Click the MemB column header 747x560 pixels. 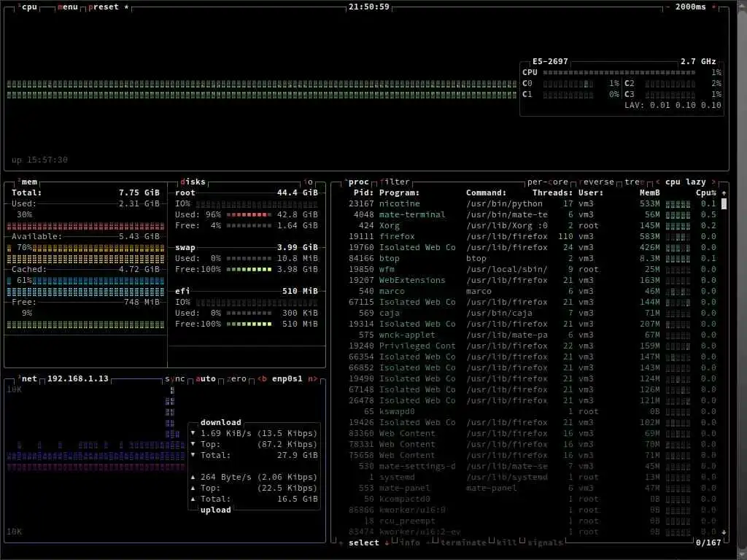(x=650, y=192)
